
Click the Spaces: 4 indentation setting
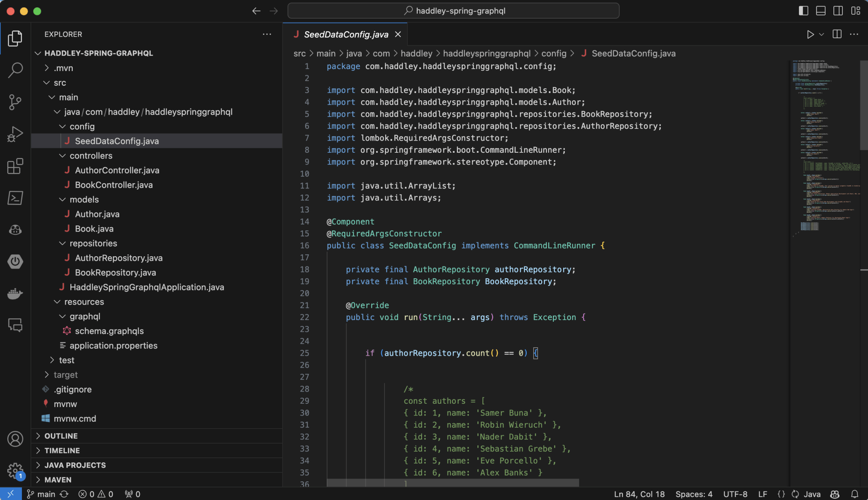coord(694,494)
